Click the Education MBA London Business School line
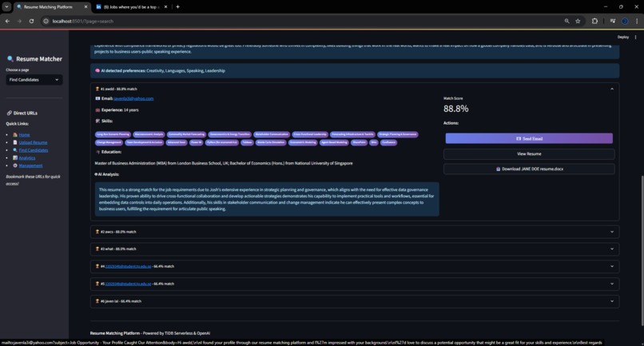 pos(224,163)
